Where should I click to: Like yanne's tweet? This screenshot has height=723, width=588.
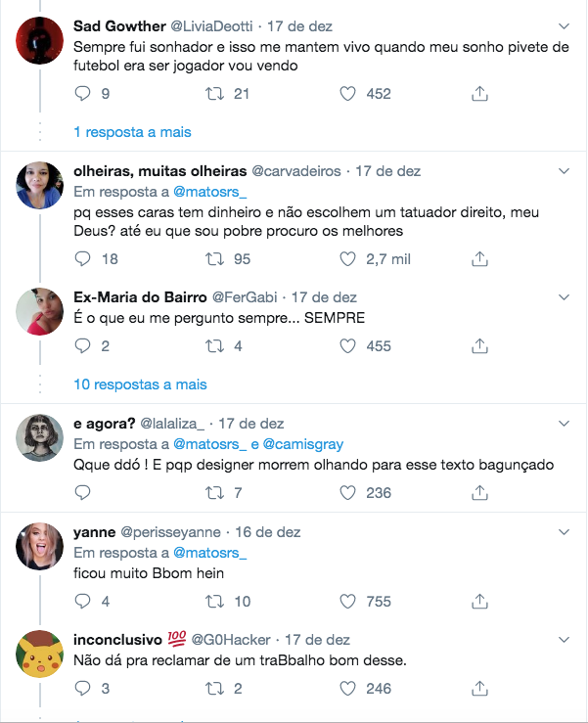pyautogui.click(x=347, y=602)
